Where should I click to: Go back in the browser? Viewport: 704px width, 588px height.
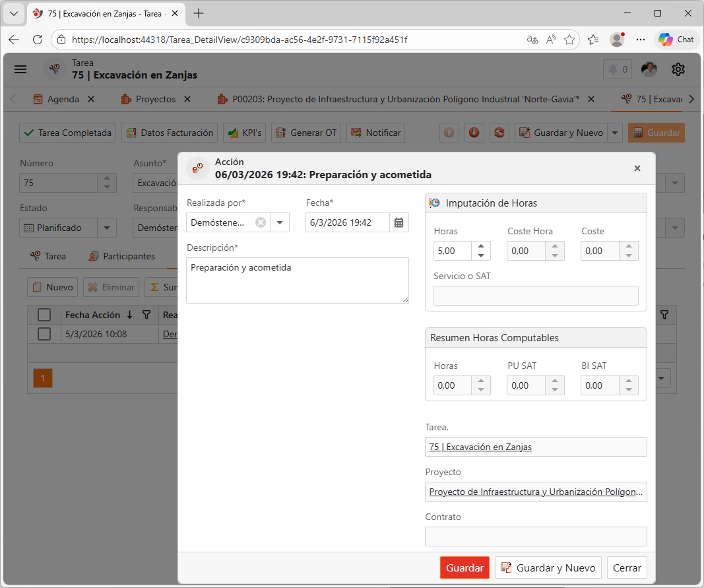(x=14, y=40)
